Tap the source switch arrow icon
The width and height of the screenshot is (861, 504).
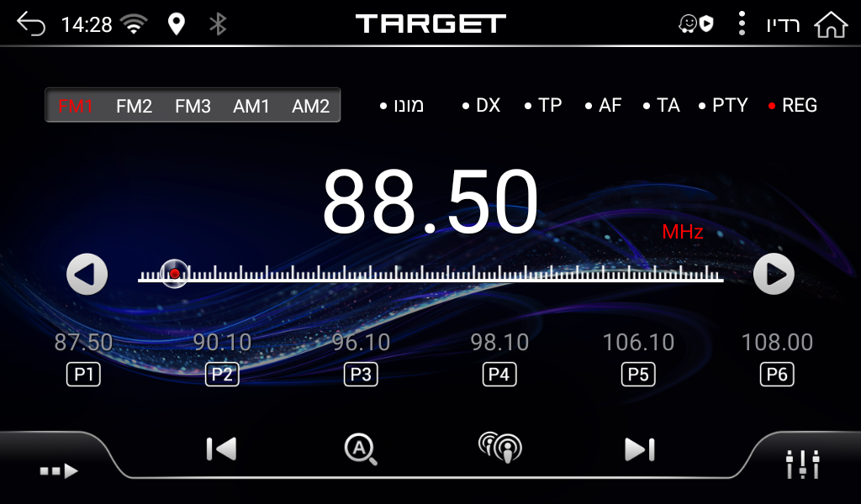point(59,470)
